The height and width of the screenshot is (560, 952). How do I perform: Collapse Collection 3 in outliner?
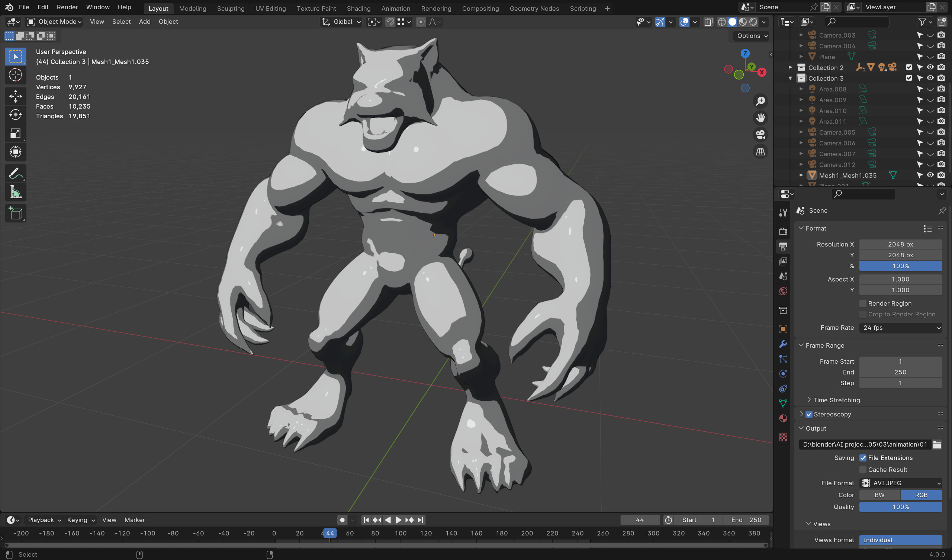(x=790, y=78)
